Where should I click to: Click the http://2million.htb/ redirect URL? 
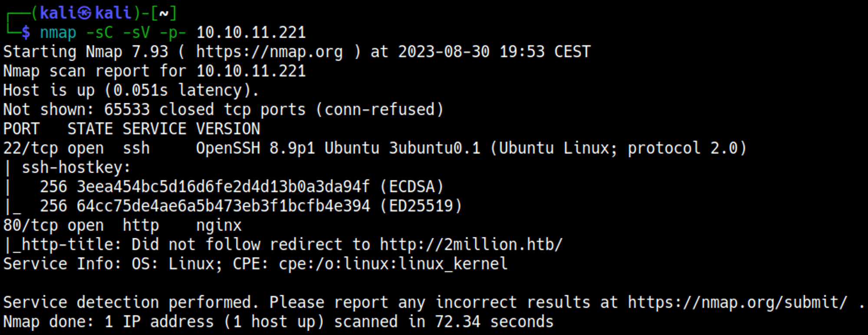(471, 245)
